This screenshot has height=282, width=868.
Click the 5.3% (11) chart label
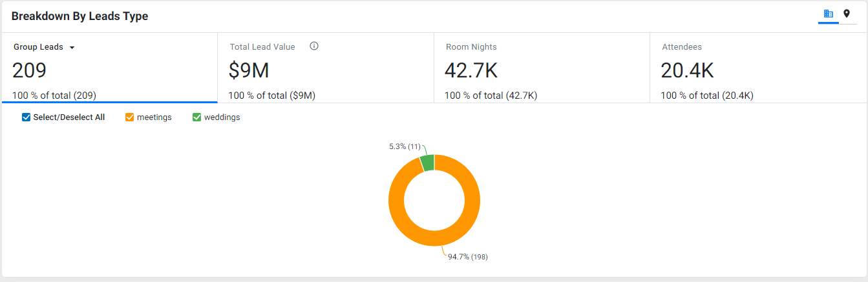pyautogui.click(x=405, y=146)
